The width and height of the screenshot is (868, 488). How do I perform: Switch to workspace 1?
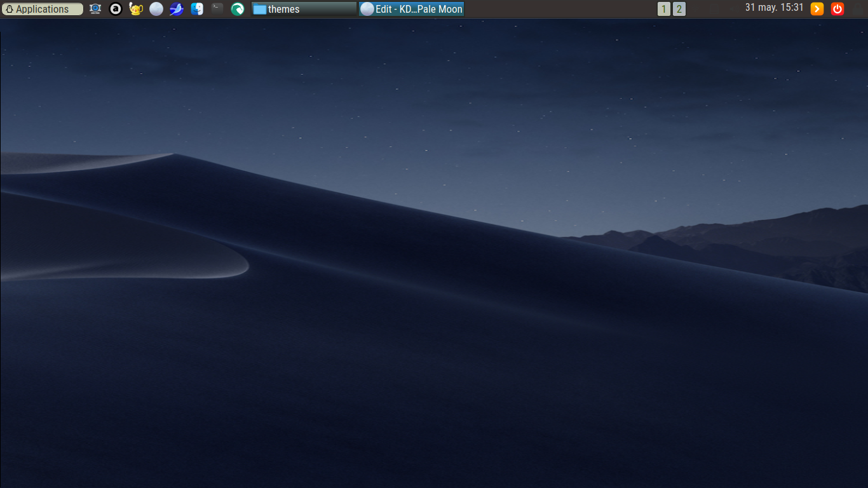(x=664, y=9)
